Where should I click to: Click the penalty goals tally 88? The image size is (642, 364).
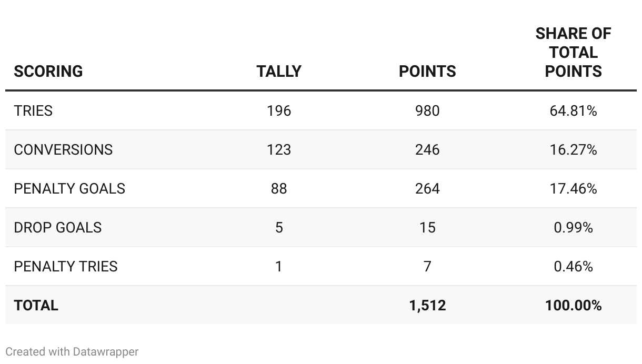pos(278,189)
